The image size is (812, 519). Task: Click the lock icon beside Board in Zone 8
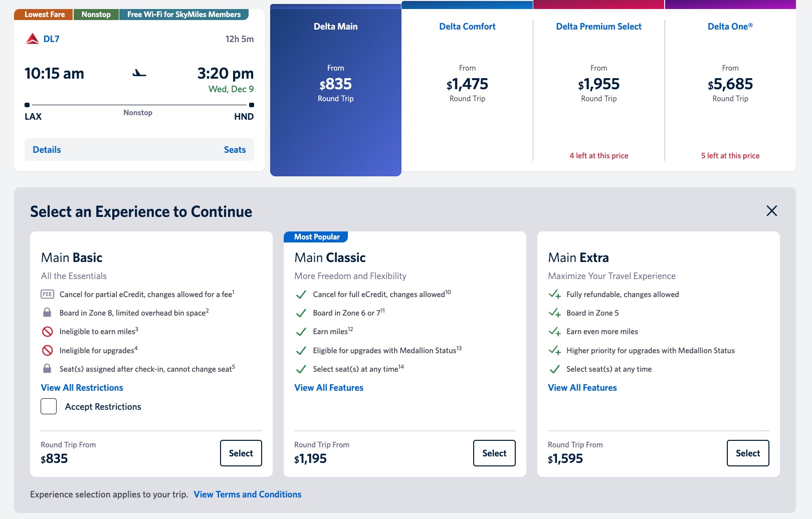point(47,313)
